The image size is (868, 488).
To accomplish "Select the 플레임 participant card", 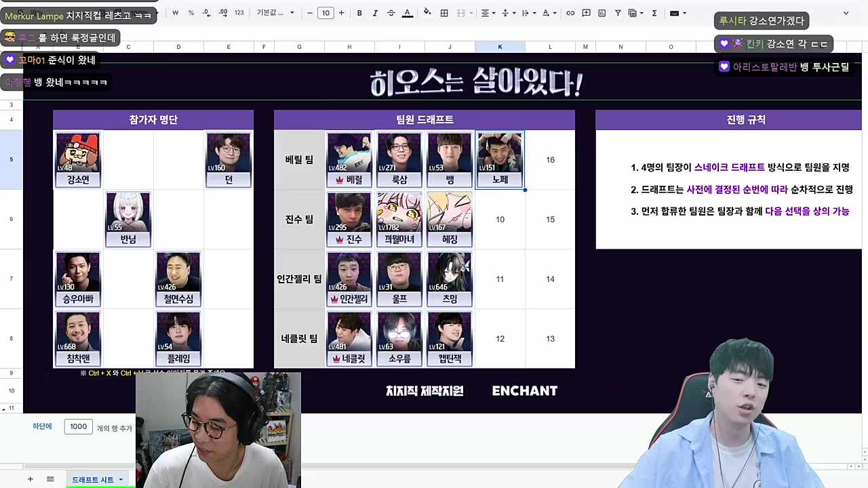I will point(178,339).
